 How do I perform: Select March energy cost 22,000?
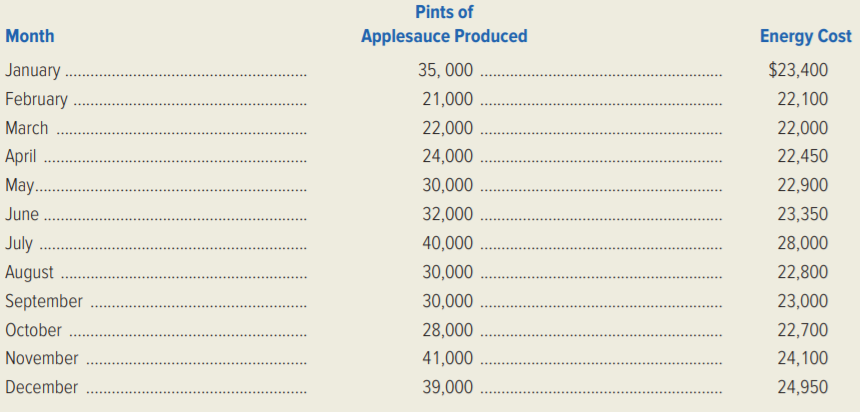tap(802, 128)
